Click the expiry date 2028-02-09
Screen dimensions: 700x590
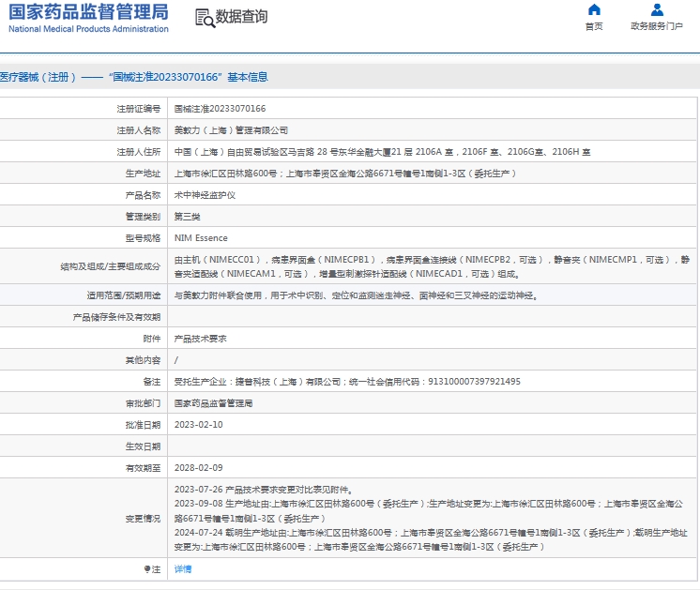coord(198,467)
